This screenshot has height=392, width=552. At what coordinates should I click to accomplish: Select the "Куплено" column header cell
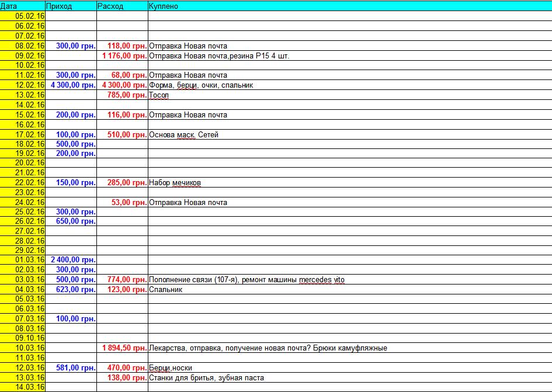pos(349,6)
